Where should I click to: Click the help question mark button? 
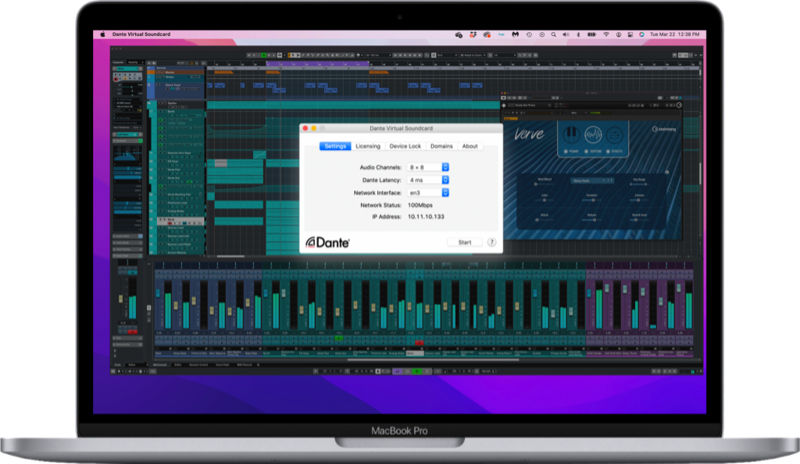point(492,242)
